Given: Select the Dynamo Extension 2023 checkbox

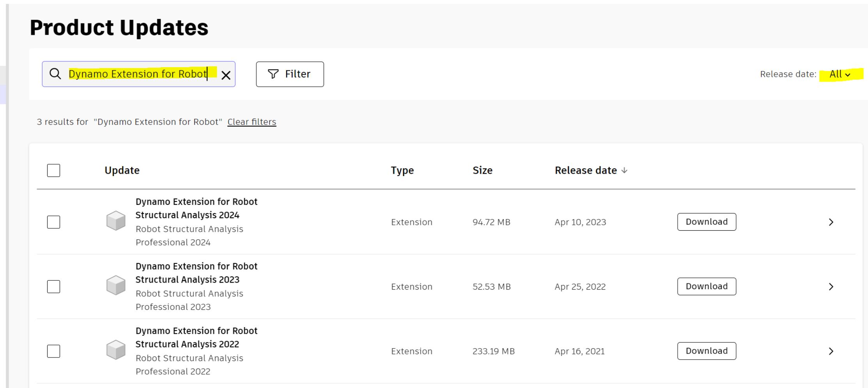Looking at the screenshot, I should coord(53,287).
